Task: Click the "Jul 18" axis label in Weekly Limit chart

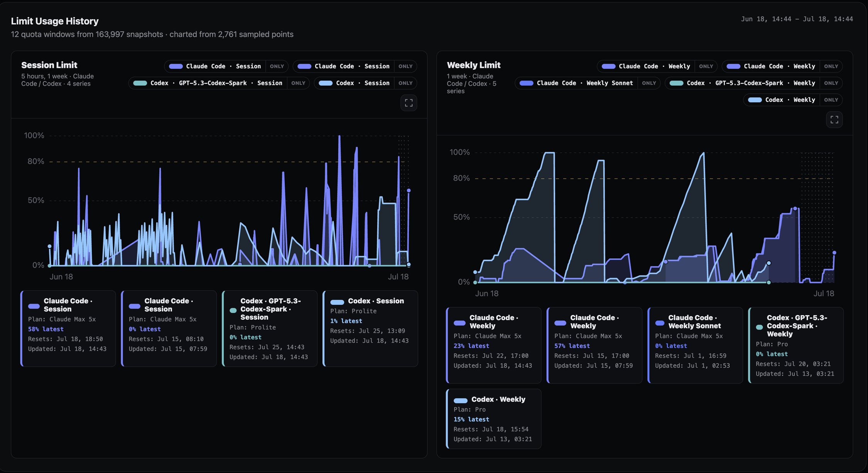Action: coord(824,294)
